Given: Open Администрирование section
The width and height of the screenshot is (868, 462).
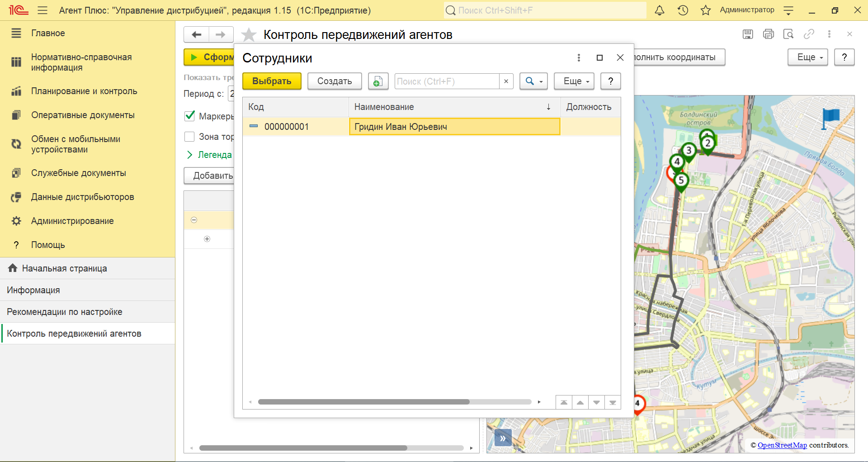Looking at the screenshot, I should pyautogui.click(x=72, y=221).
